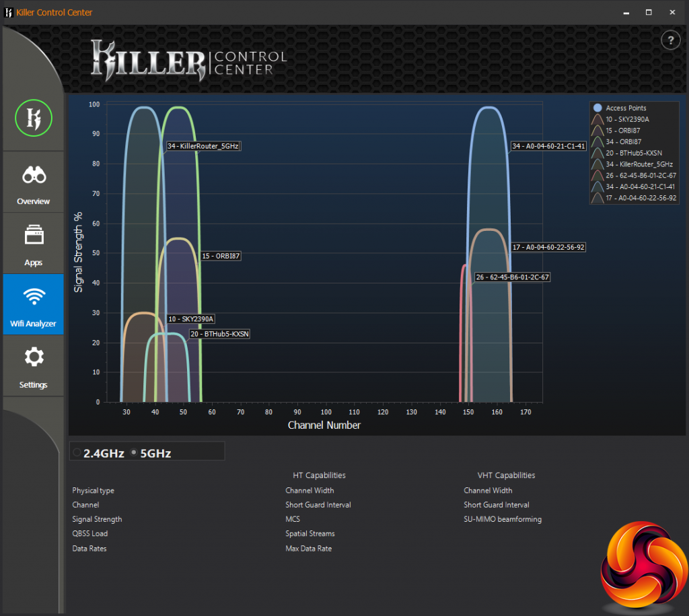Click the Data Rates field label
Screen dimensions: 689x616
point(89,548)
